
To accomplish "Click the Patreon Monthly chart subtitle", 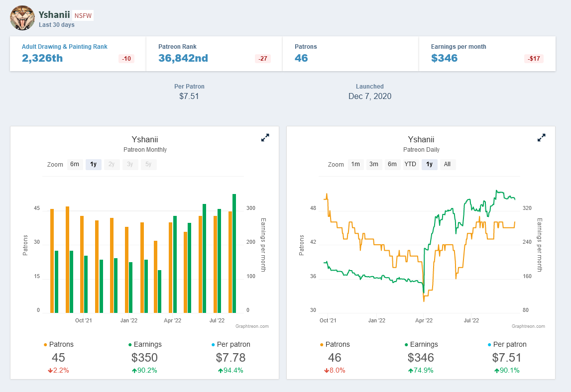I will point(145,150).
